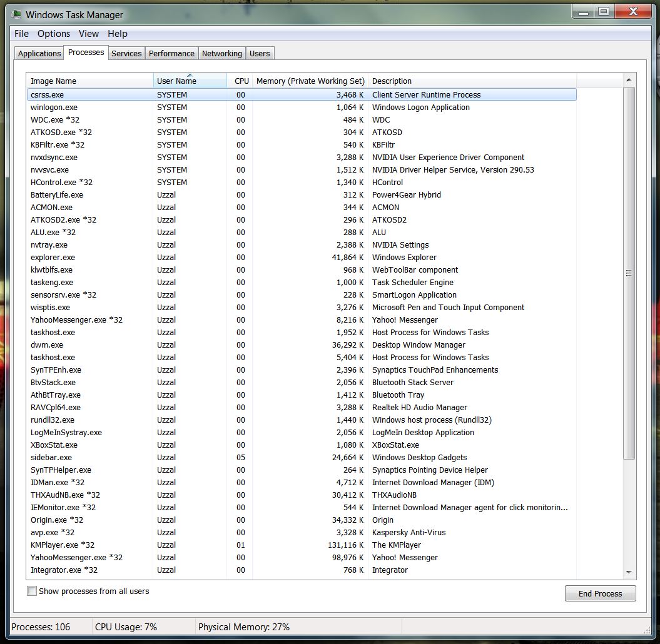Open the File menu
The image size is (660, 644).
(21, 34)
